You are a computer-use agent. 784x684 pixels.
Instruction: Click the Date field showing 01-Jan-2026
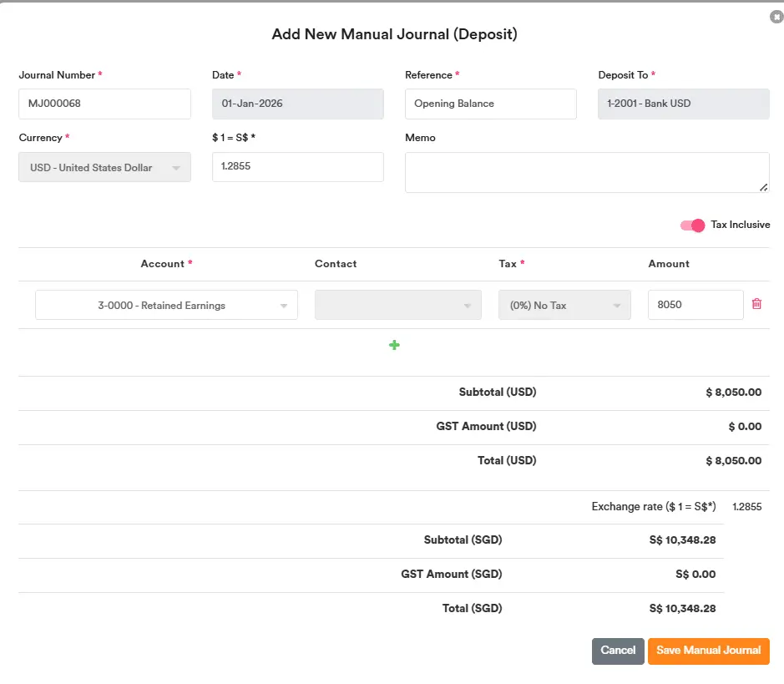coord(297,104)
